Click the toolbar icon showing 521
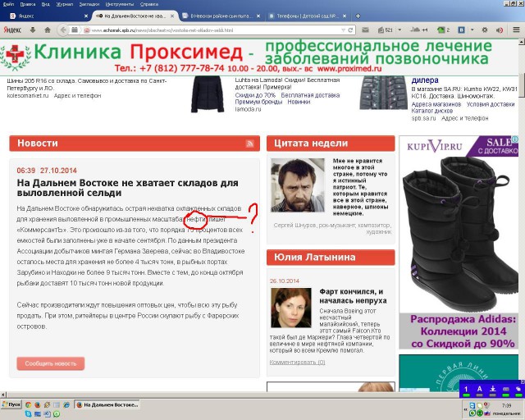525x420 pixels. pos(386,30)
